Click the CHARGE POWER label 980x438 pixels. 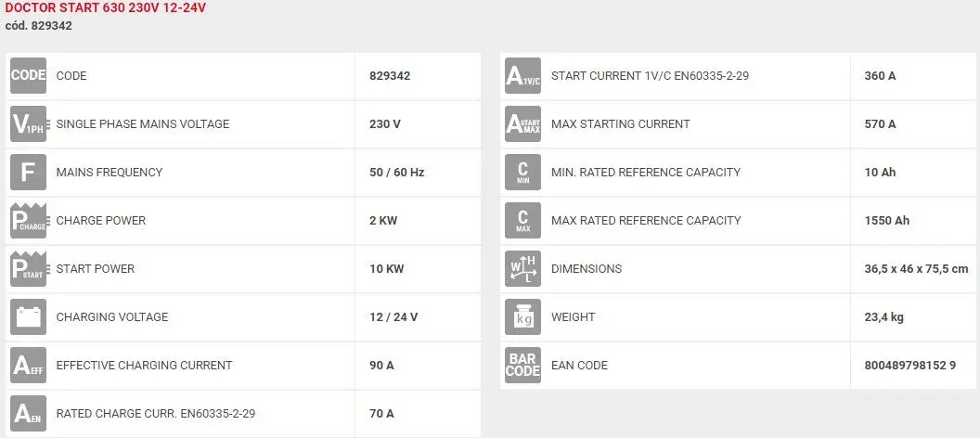(100, 221)
